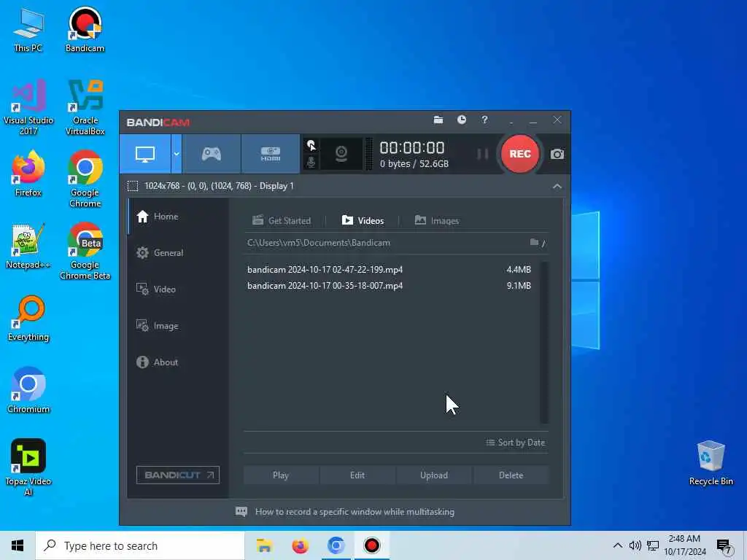Viewport: 747px width, 560px height.
Task: Open Firefox desktop shortcut
Action: pyautogui.click(x=28, y=174)
